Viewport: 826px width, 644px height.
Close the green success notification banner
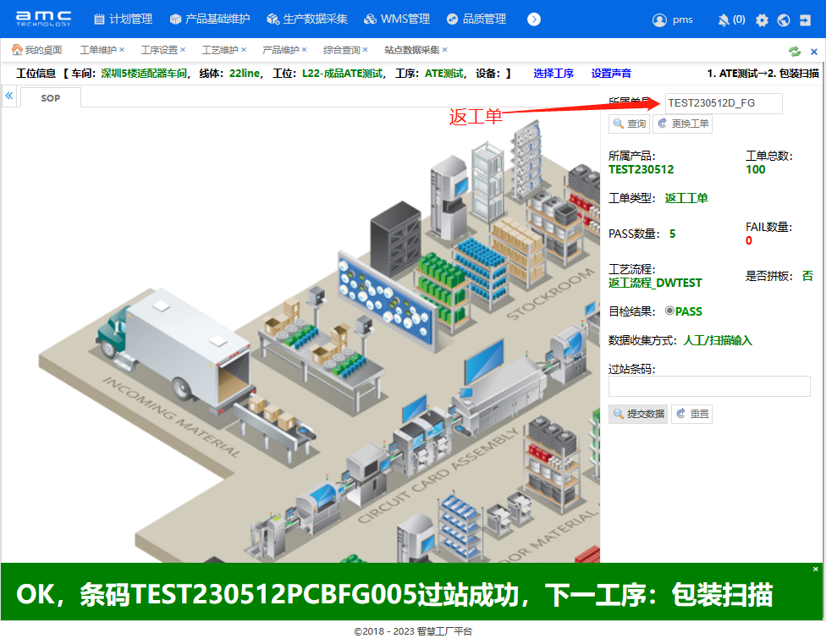(816, 570)
